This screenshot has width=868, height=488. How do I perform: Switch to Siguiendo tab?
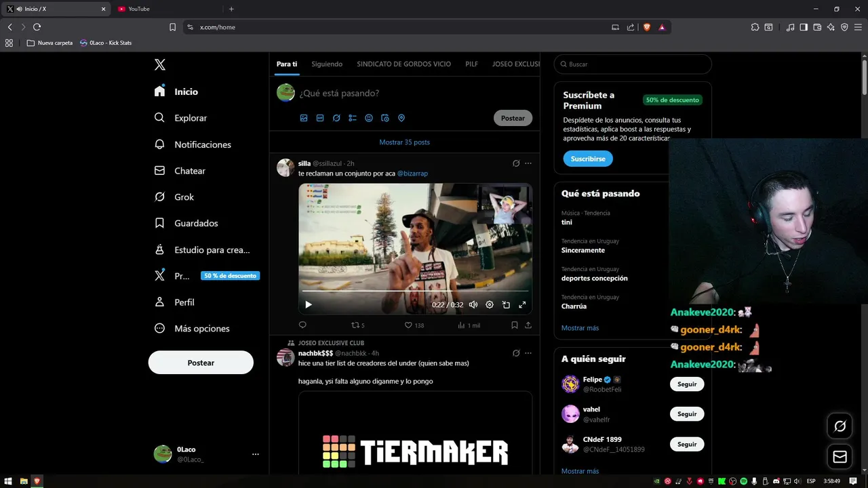pos(327,64)
